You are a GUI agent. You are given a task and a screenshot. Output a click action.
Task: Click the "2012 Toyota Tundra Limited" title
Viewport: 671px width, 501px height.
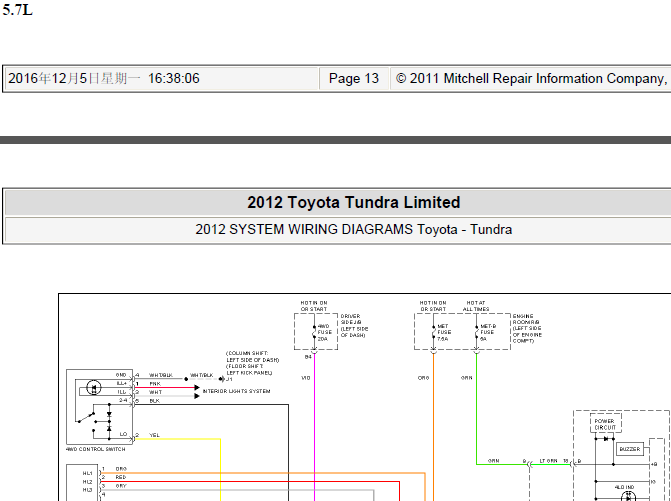point(353,202)
